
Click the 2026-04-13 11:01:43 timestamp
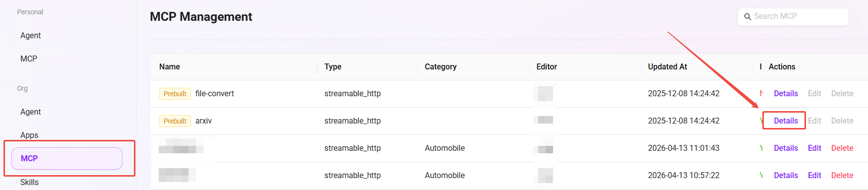(x=683, y=148)
